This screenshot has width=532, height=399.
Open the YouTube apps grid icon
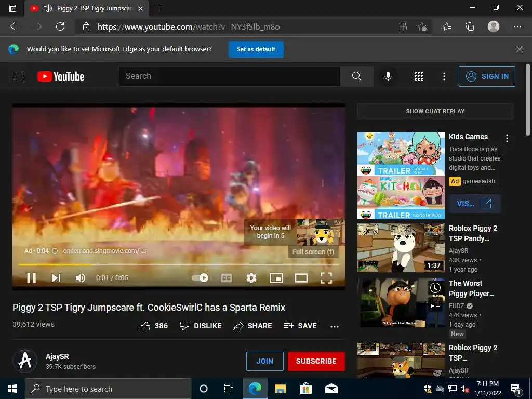[x=419, y=76]
